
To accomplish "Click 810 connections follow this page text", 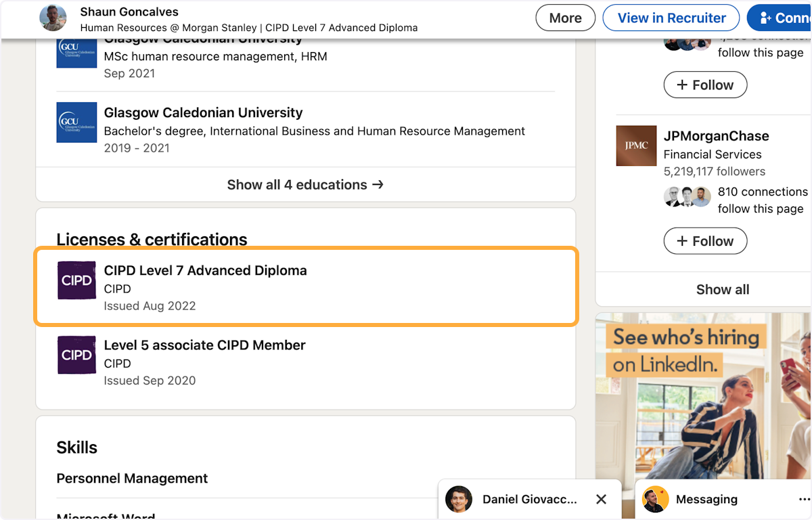I will (763, 200).
